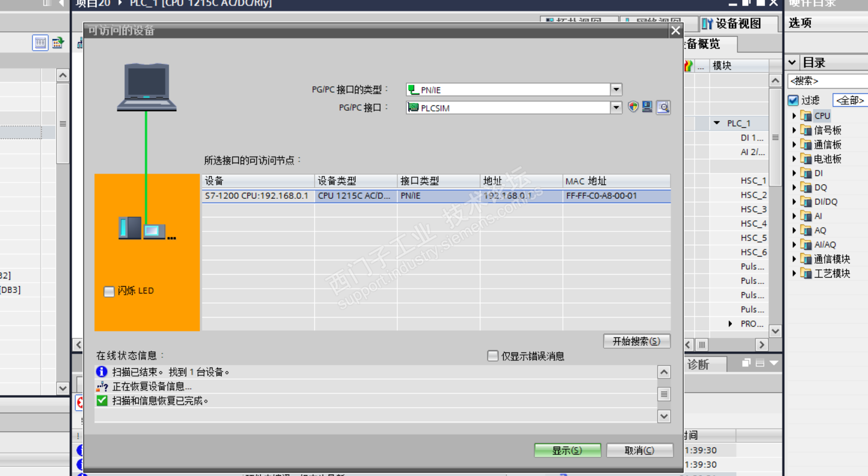The height and width of the screenshot is (476, 868).
Task: Select the S7-1200 CPU:192.168.0.1 device row
Action: [436, 196]
